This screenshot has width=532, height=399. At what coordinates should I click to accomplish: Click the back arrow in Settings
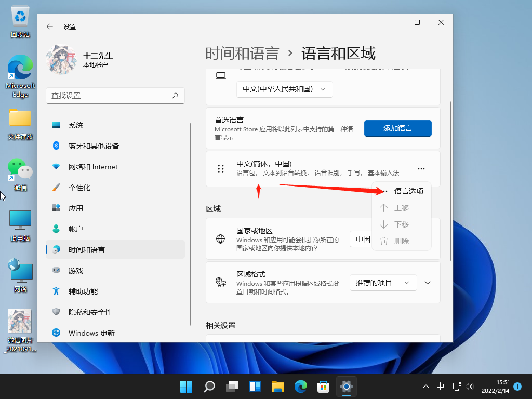(x=50, y=26)
